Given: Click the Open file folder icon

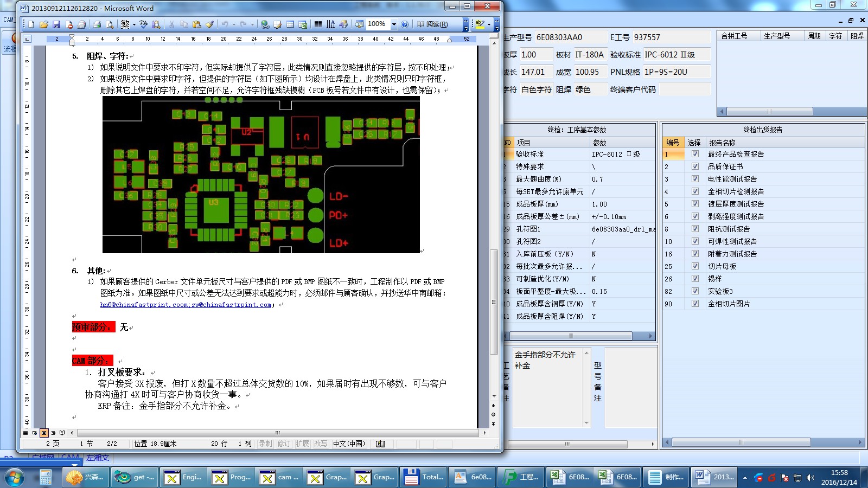Looking at the screenshot, I should point(44,24).
